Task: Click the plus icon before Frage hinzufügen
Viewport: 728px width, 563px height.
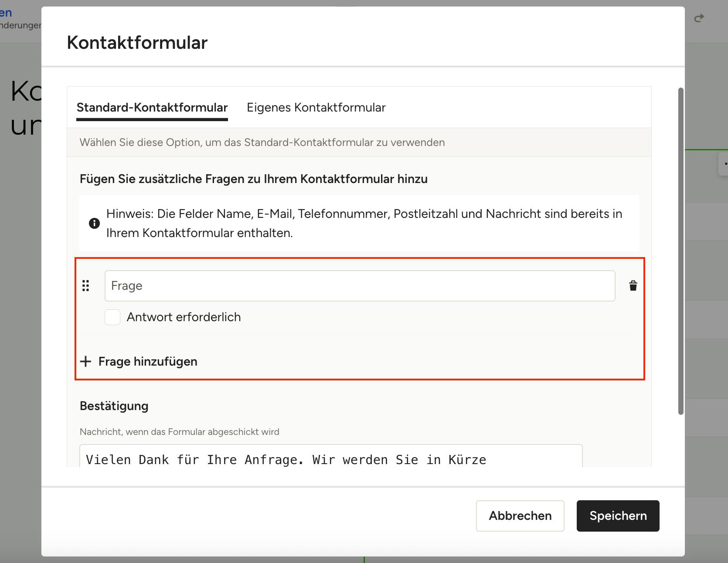Action: (x=86, y=361)
